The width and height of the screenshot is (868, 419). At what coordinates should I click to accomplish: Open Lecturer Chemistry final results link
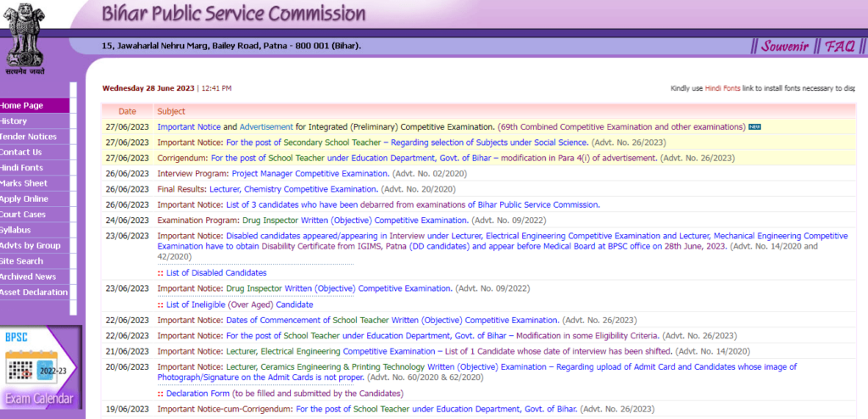pos(294,189)
